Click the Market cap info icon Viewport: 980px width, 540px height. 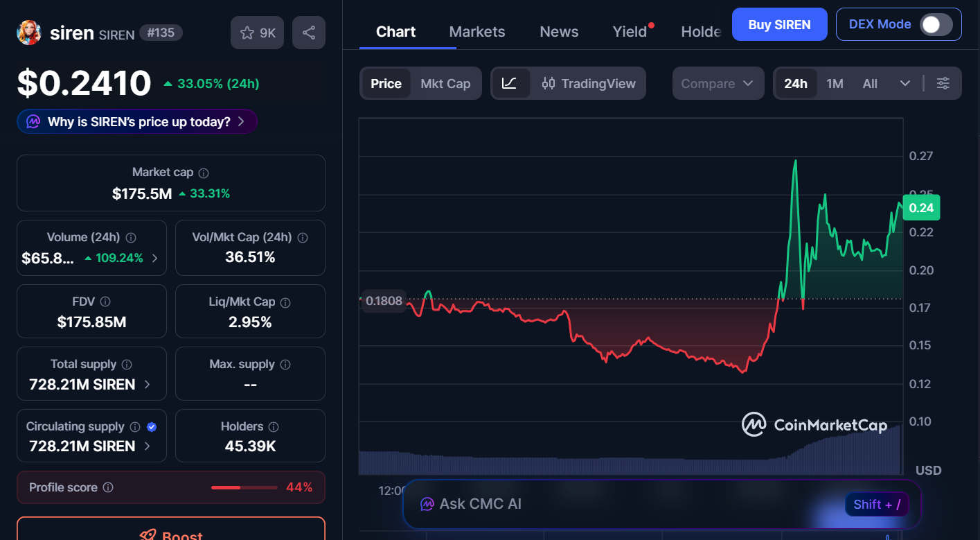pos(202,172)
